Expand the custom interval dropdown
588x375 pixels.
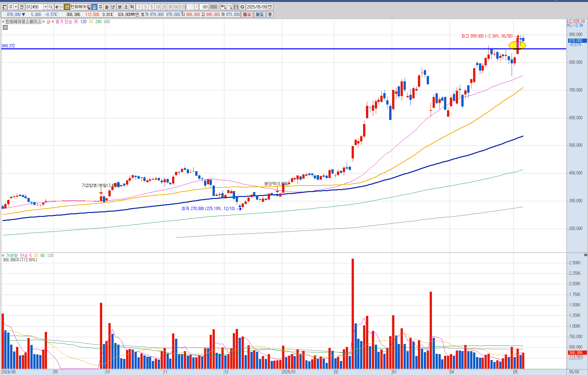tap(196, 7)
